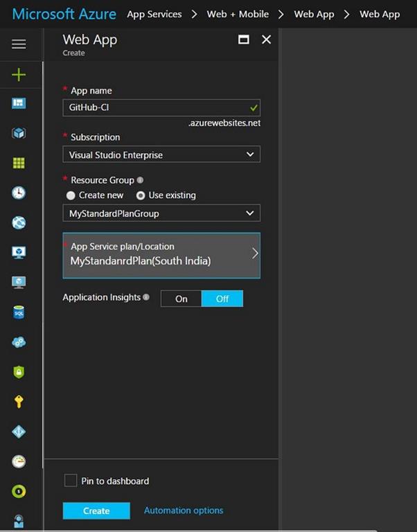The image size is (417, 532).
Task: Open the Subscription dropdown
Action: pos(161,154)
